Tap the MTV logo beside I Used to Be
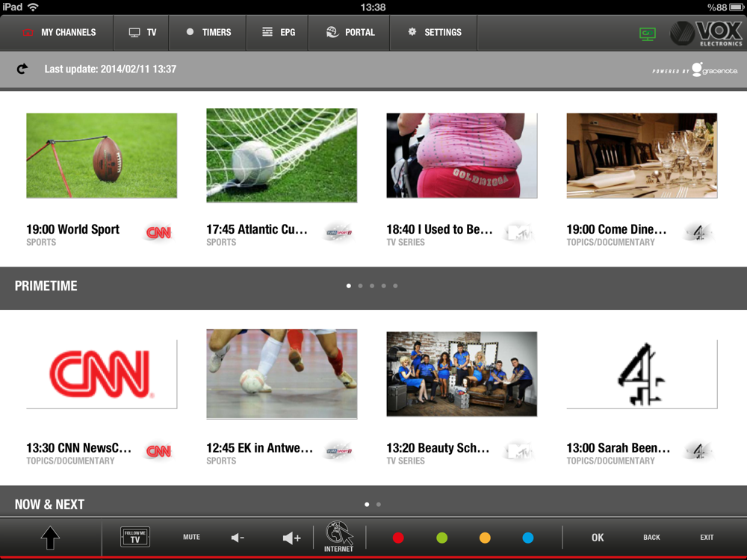The height and width of the screenshot is (560, 747). 519,232
